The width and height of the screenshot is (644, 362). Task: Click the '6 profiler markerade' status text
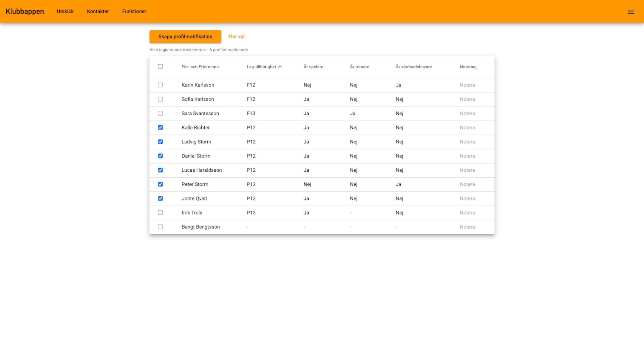point(228,50)
